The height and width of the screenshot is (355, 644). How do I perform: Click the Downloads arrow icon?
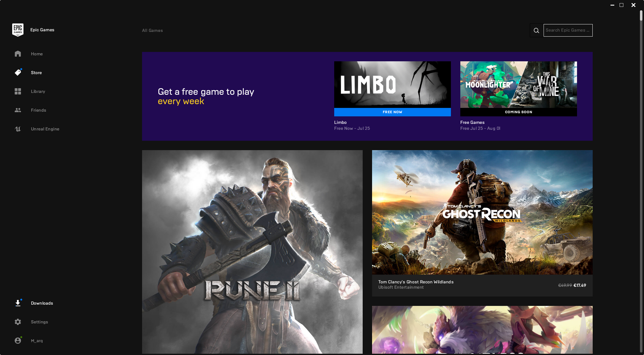(x=18, y=303)
